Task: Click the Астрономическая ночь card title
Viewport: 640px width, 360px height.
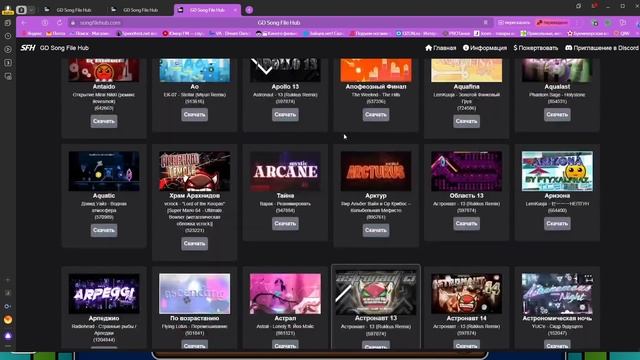Action: click(557, 318)
